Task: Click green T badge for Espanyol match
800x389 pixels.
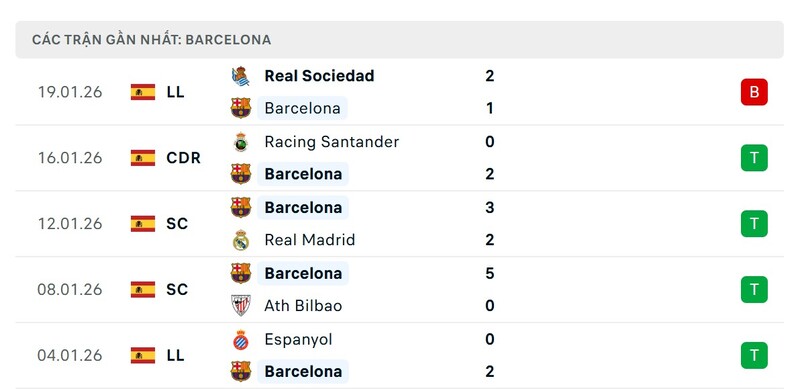Action: click(x=754, y=355)
